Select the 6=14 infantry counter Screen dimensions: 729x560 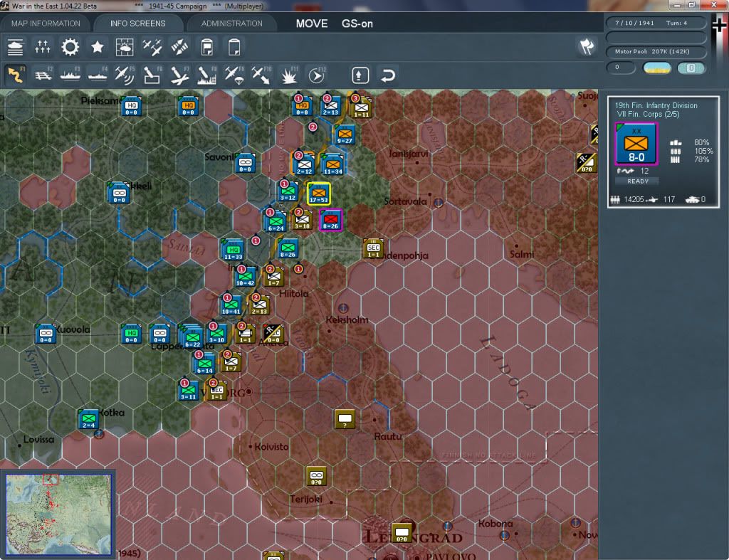[x=204, y=364]
